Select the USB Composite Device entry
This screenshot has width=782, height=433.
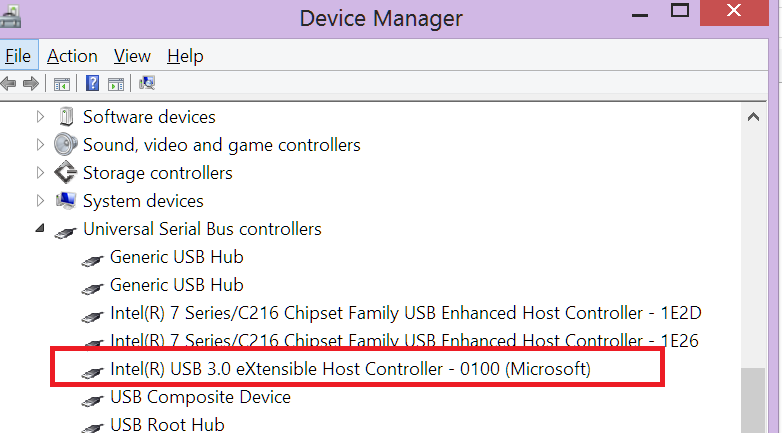200,397
